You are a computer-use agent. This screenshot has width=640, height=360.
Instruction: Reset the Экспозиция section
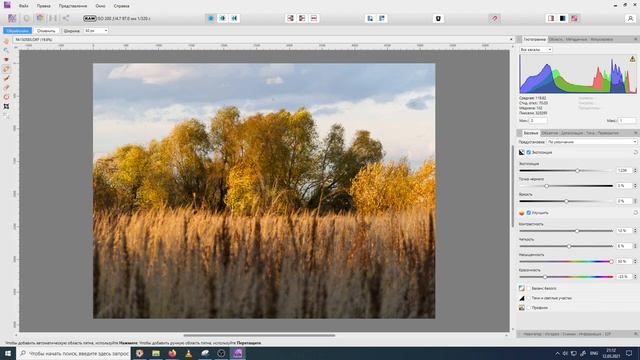[635, 152]
